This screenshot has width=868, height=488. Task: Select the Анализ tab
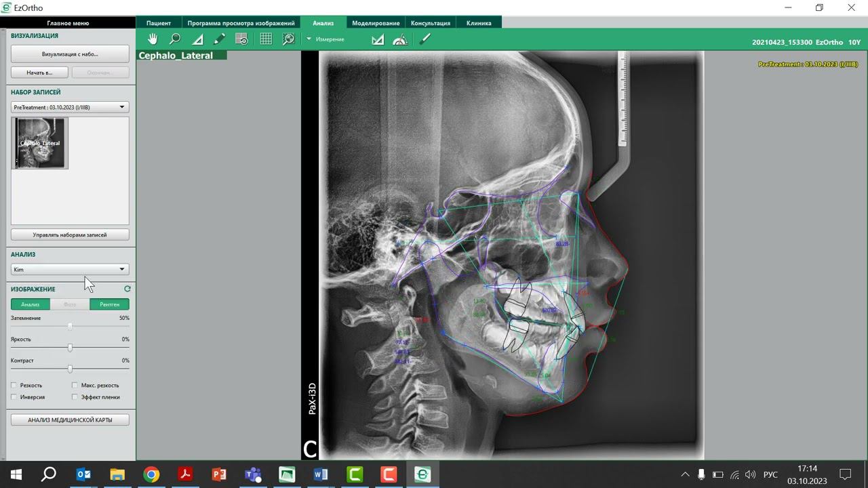coord(323,22)
